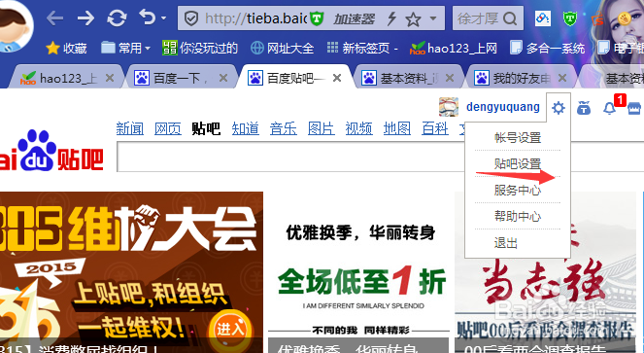This screenshot has width=644, height=353.
Task: Open the 知道 navigation link
Action: pos(245,128)
